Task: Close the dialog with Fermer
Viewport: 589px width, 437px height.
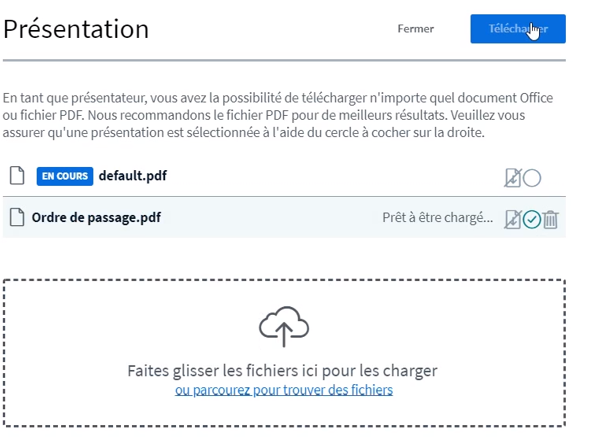Action: 415,29
